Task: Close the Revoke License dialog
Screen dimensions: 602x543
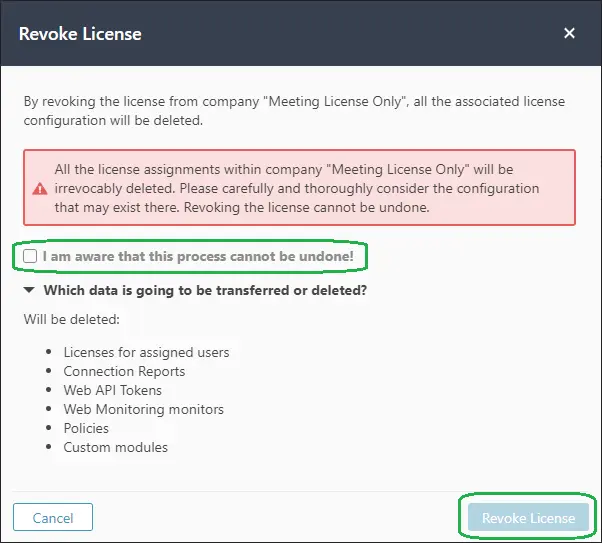Action: pyautogui.click(x=569, y=33)
